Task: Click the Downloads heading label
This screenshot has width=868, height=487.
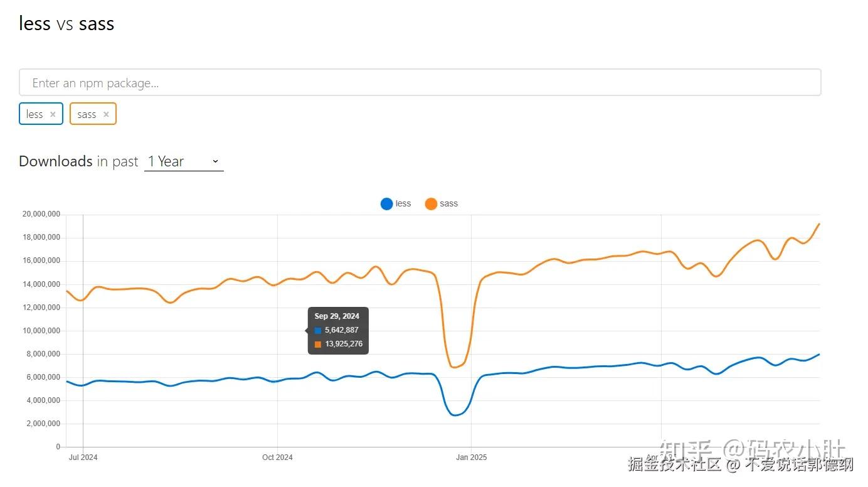Action: click(55, 161)
